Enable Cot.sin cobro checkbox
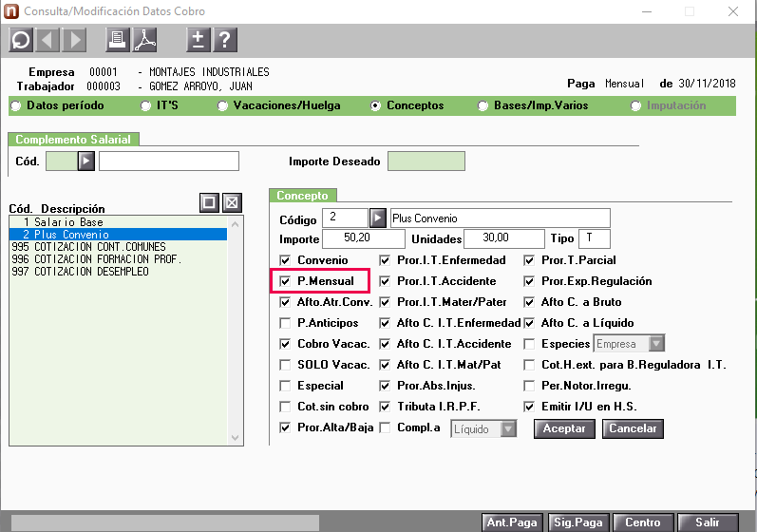 285,407
